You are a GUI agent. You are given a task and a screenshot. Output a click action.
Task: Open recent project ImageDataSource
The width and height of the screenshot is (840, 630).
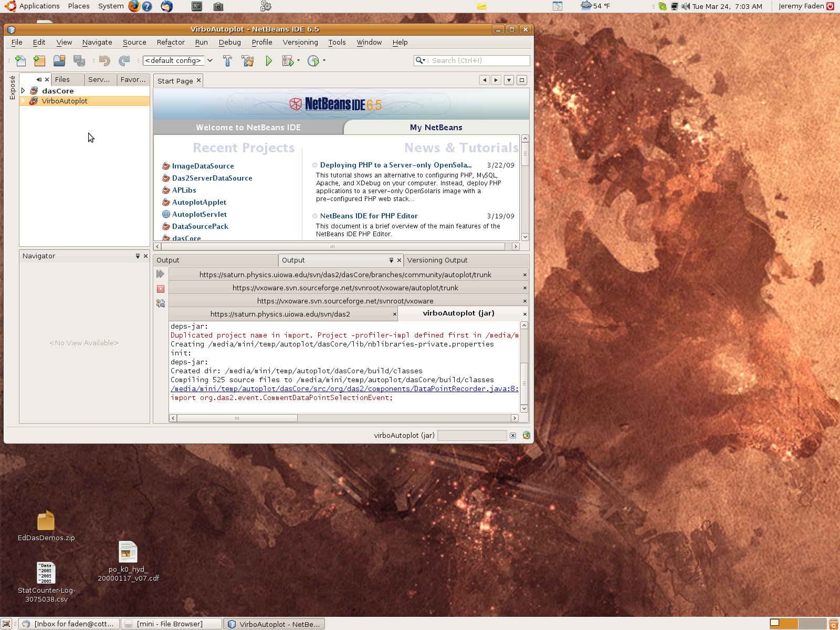coord(203,166)
